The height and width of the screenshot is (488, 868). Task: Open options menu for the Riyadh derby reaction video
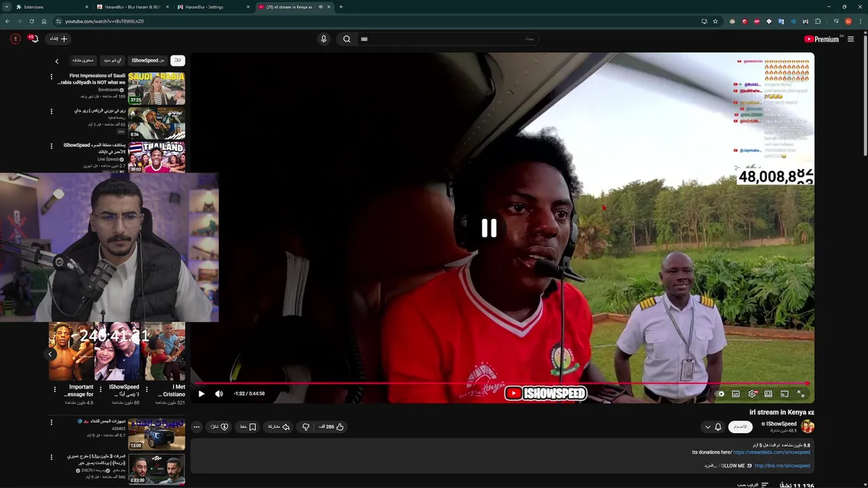coord(51,111)
